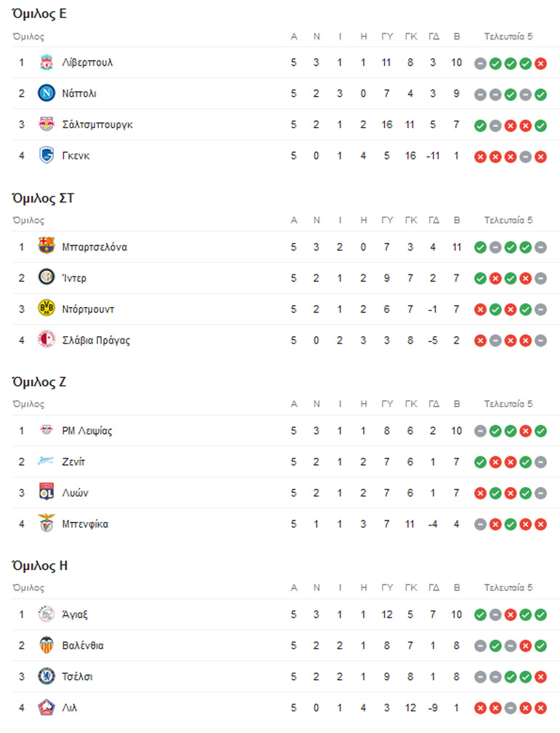This screenshot has width=560, height=733.
Task: Open the ΡΜ Λειψίας team page
Action: 87,431
